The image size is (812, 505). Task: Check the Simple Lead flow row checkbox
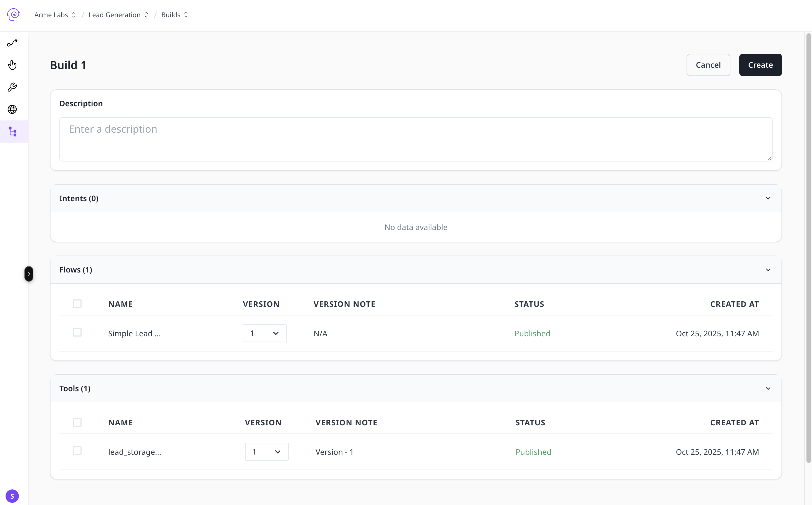(x=77, y=332)
